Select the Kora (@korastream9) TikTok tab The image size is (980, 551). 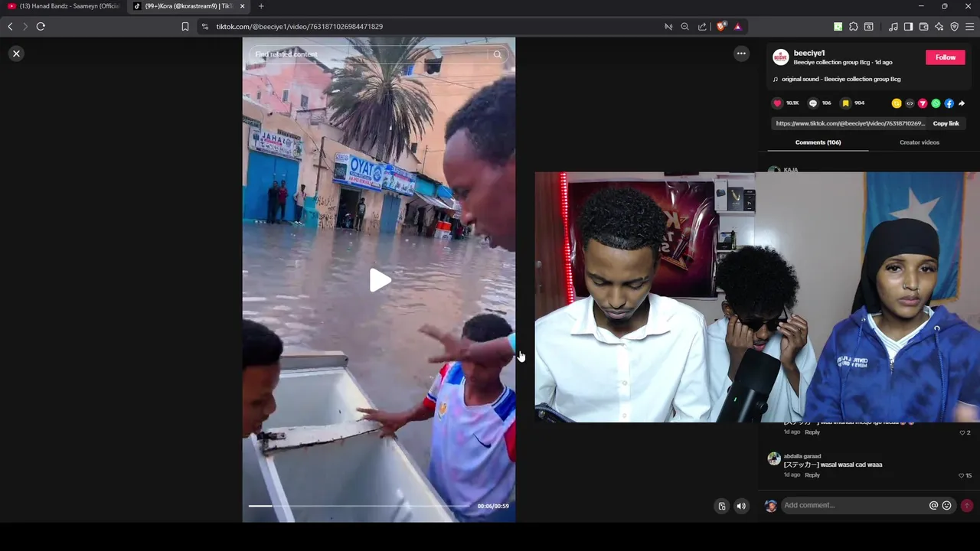click(188, 6)
